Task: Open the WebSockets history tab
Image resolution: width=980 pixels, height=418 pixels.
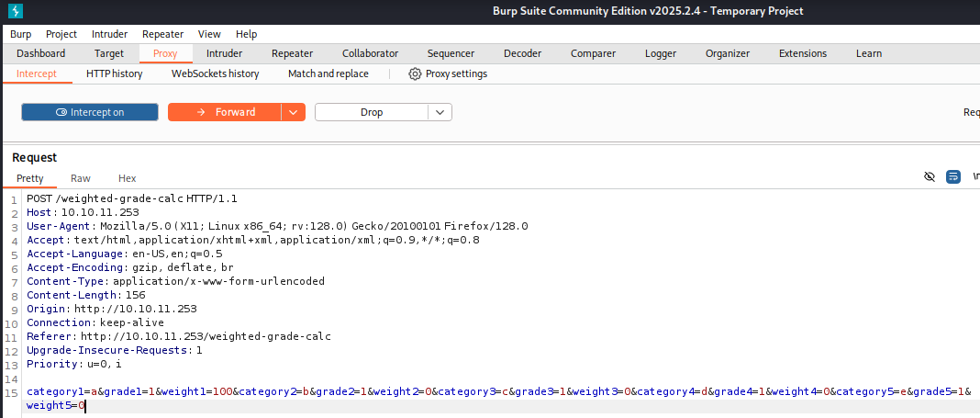Action: click(215, 73)
